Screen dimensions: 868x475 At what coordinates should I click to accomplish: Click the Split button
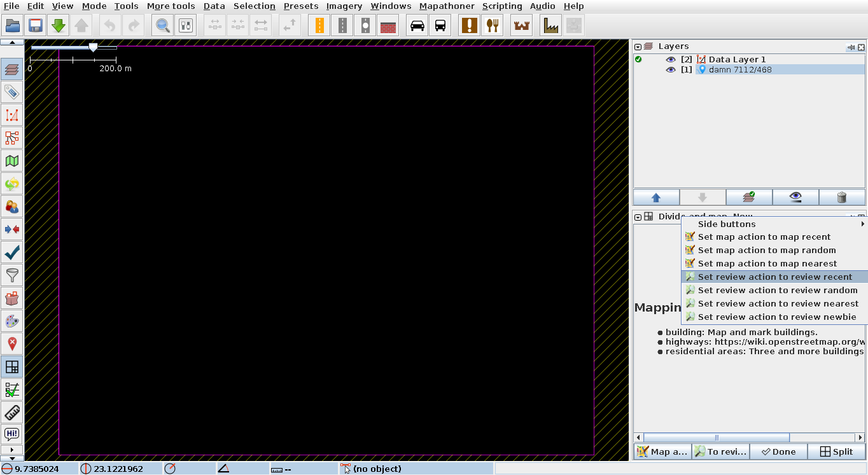tap(836, 451)
